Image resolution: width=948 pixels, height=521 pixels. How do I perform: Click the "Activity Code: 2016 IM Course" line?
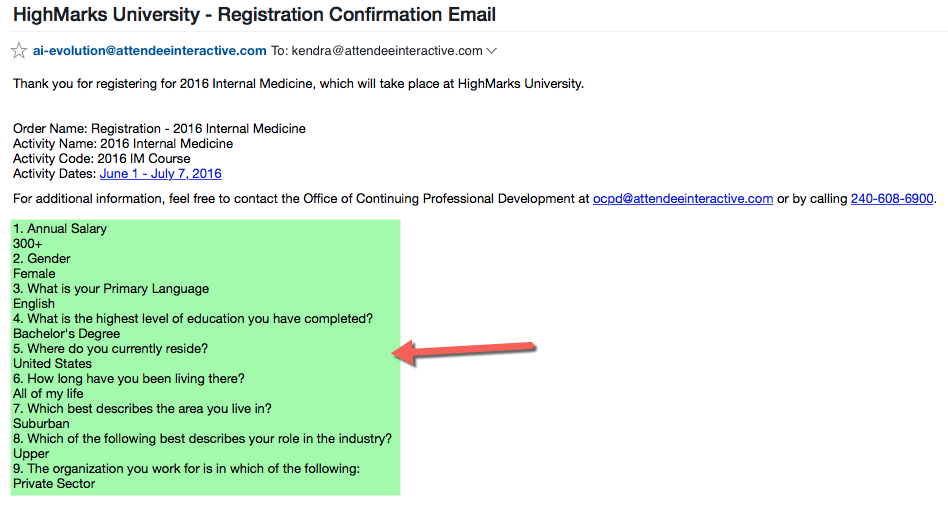101,159
